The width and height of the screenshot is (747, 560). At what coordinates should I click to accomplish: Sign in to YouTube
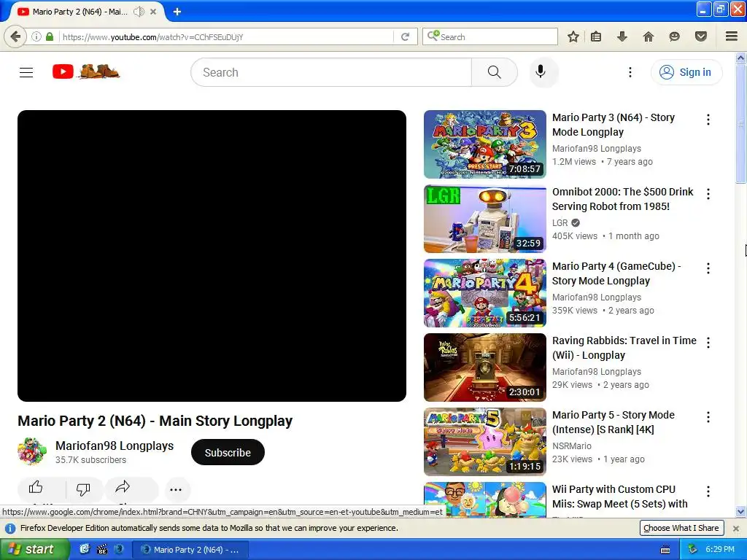coord(686,72)
